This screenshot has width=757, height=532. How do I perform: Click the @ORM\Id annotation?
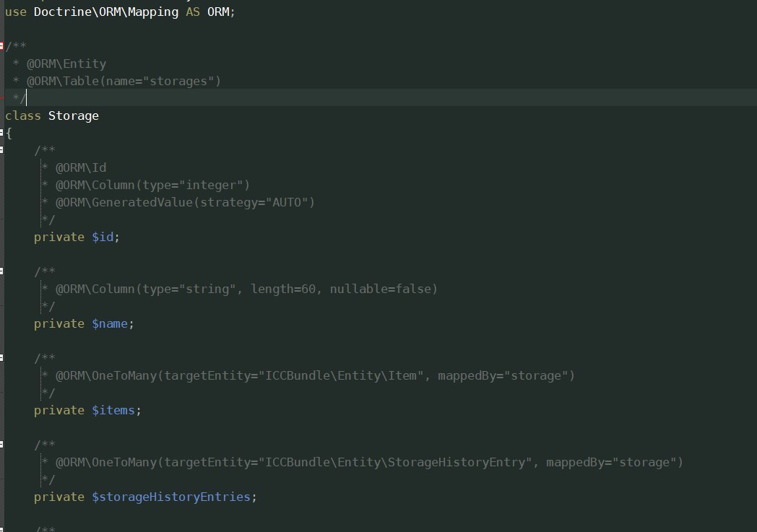click(x=81, y=168)
